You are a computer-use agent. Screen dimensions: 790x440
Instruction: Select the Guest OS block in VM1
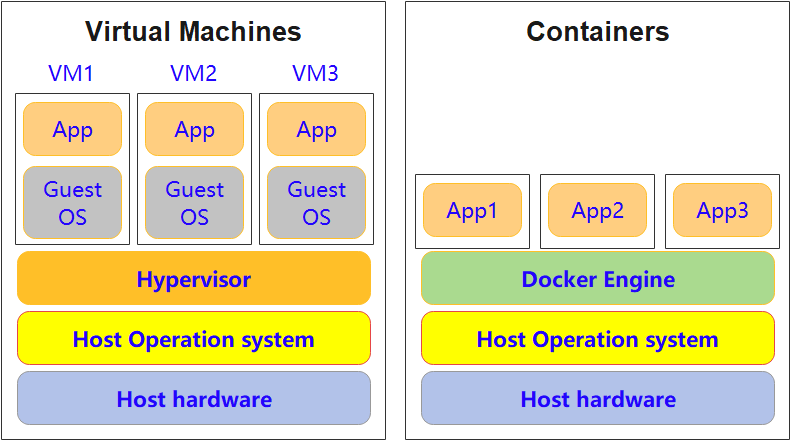tap(73, 203)
